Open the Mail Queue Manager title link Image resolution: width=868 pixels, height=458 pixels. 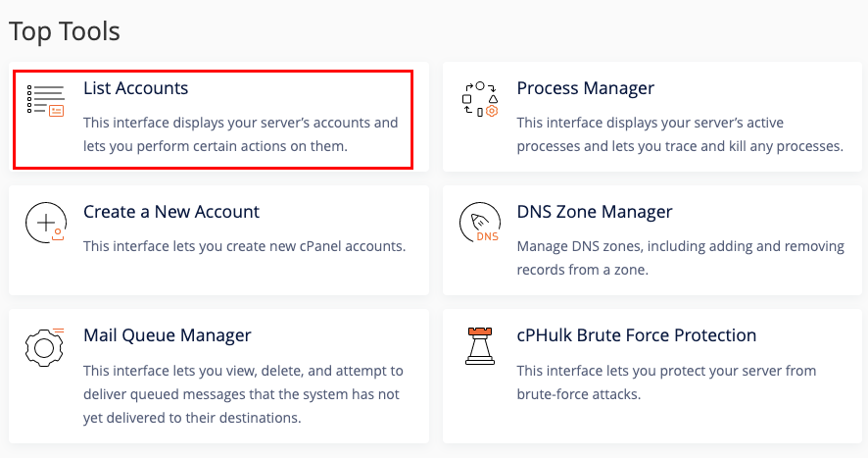tap(168, 335)
